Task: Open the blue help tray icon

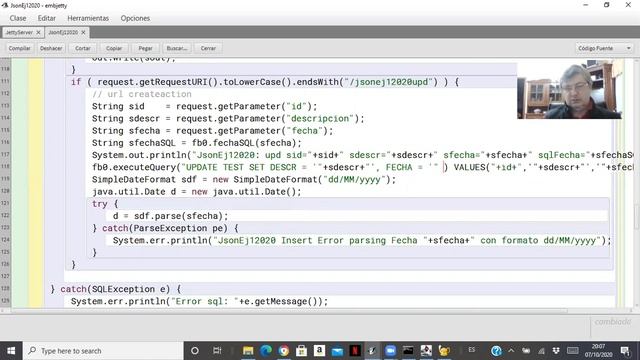Action: point(496,351)
